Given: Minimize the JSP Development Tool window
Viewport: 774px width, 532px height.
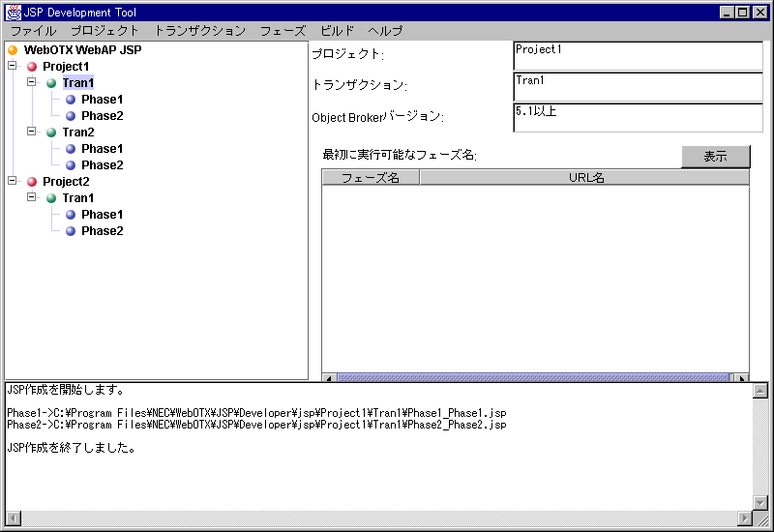Looking at the screenshot, I should coord(727,13).
